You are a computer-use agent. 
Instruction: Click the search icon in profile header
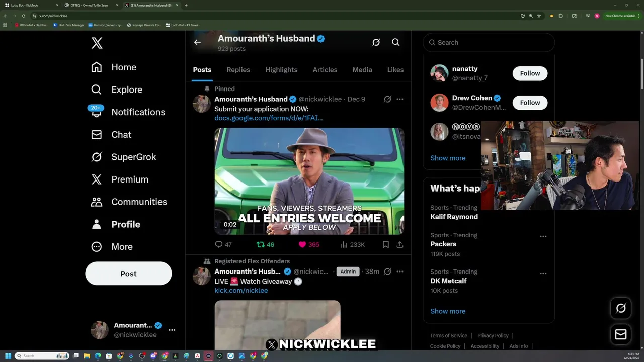pyautogui.click(x=395, y=42)
